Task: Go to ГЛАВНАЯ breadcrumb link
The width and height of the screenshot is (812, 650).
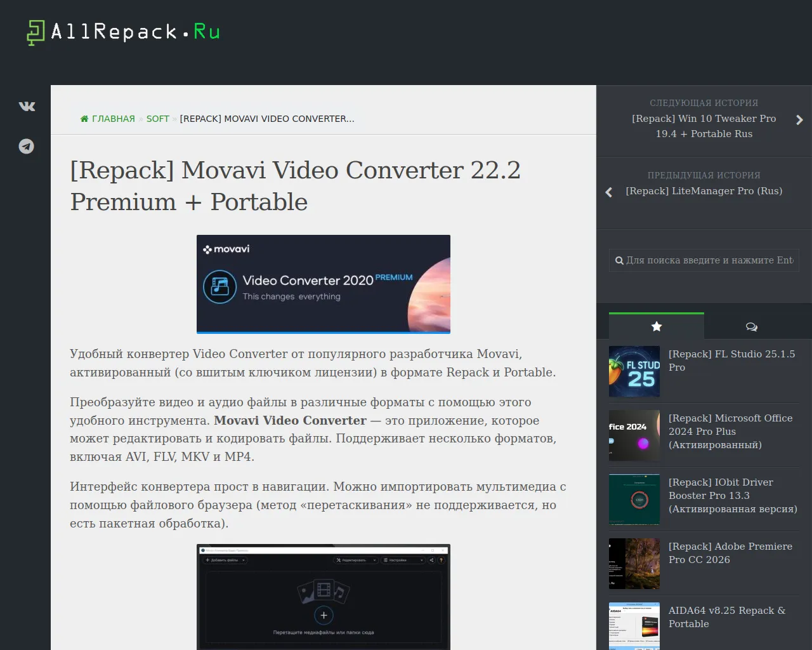Action: point(113,119)
